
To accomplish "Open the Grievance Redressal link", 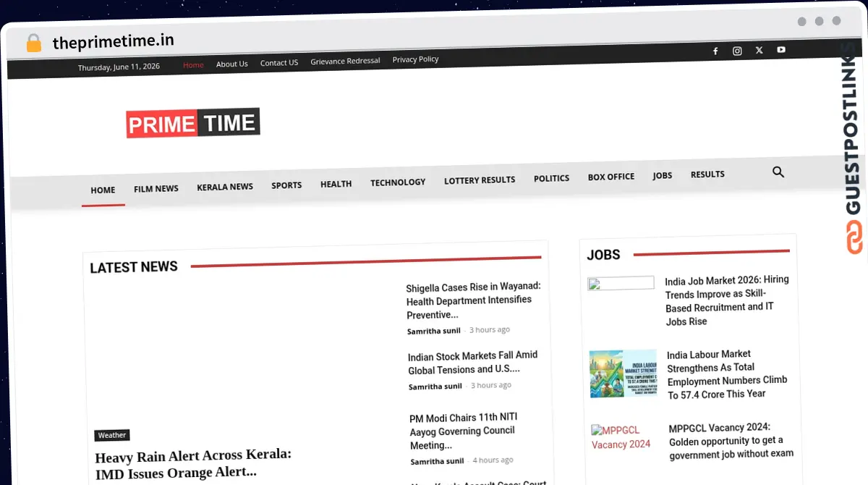I will (345, 61).
